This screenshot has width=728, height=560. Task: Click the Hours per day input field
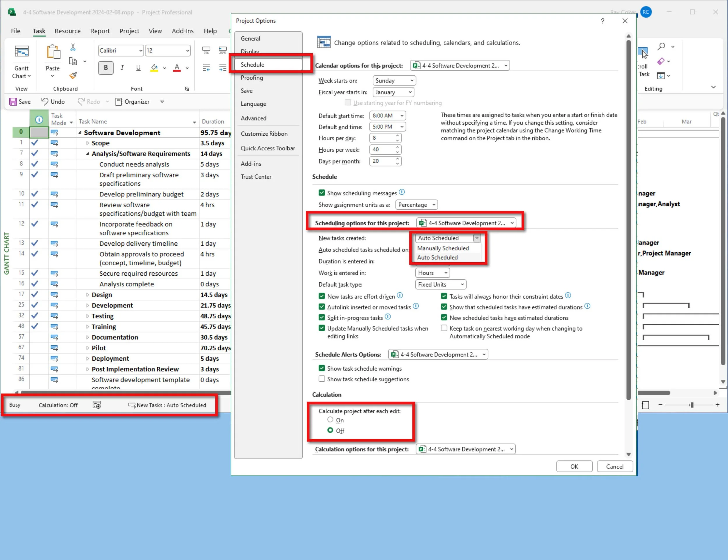(385, 138)
